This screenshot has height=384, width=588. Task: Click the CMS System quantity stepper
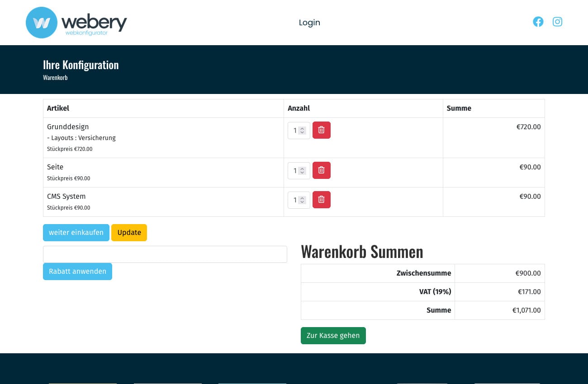[x=299, y=200]
